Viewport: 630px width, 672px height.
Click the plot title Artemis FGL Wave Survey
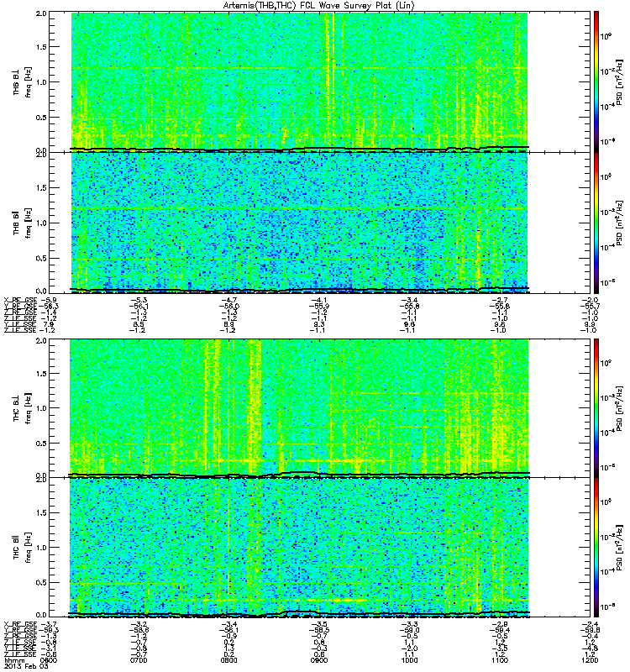click(318, 5)
